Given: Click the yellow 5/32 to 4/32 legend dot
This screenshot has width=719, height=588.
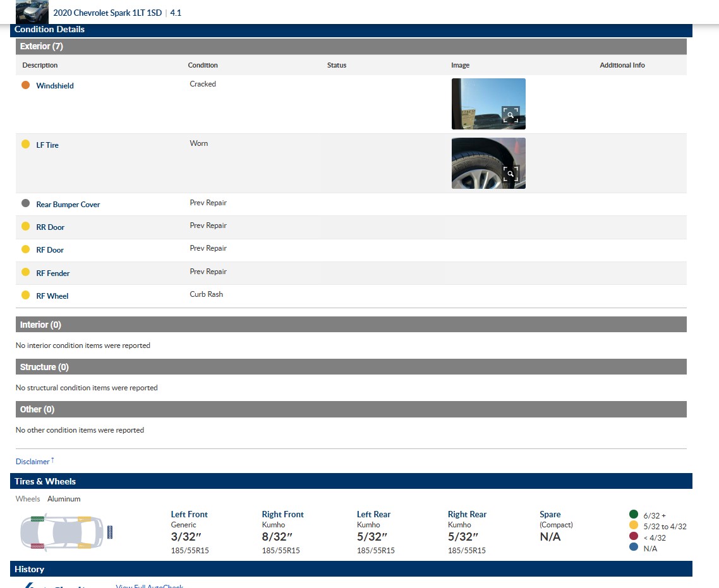Looking at the screenshot, I should tap(634, 525).
